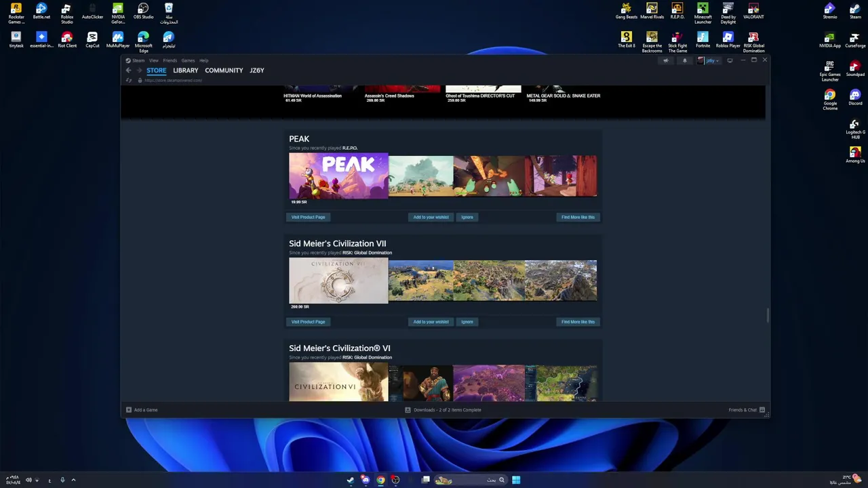Open Google Chrome desktop shortcut
Image resolution: width=868 pixels, height=488 pixels.
click(x=829, y=100)
